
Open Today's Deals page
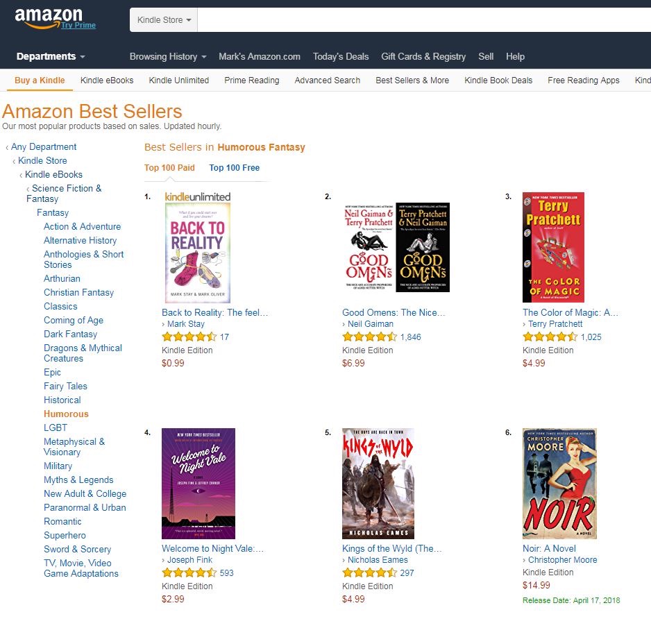(341, 56)
